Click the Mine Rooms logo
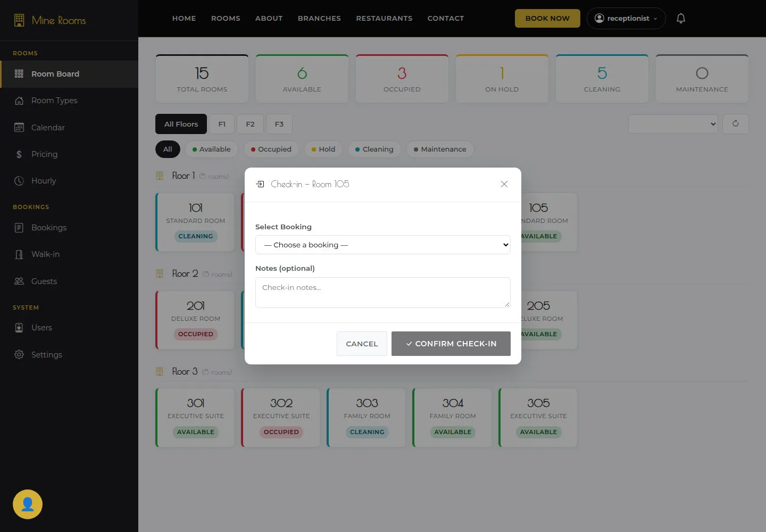The image size is (766, 532). click(50, 20)
